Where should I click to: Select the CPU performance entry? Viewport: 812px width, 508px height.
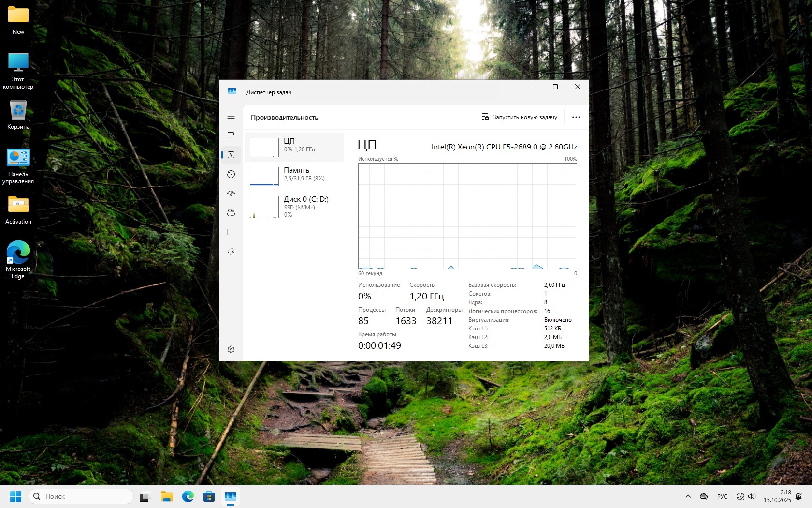point(294,147)
